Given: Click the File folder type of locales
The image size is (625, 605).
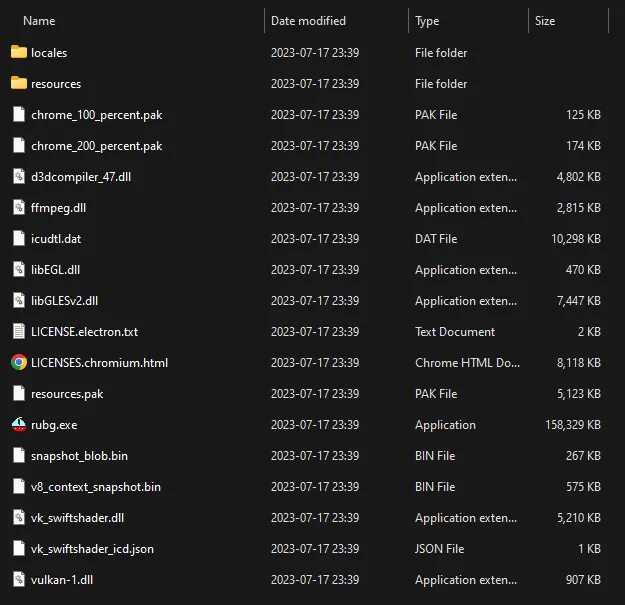Looking at the screenshot, I should click(x=441, y=53).
